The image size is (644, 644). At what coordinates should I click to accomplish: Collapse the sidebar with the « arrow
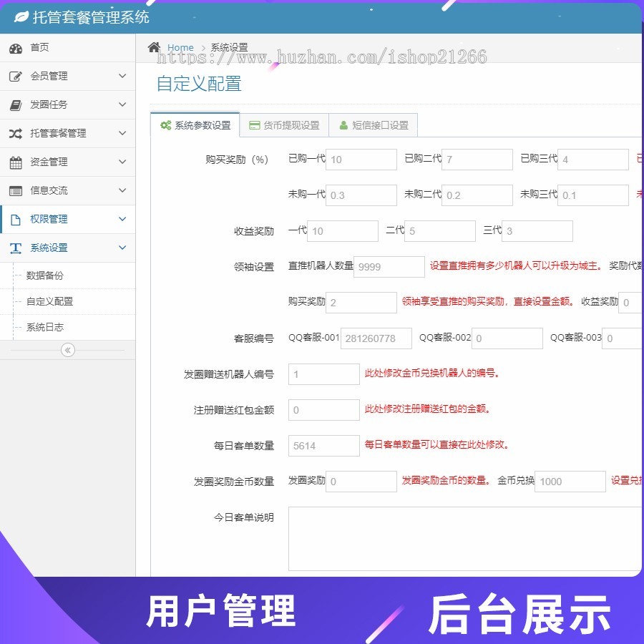coord(67,350)
